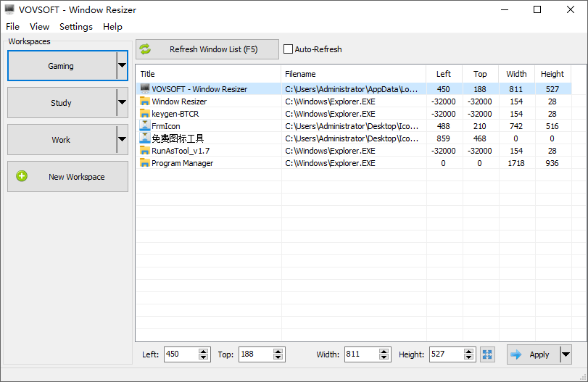Screen dimensions: 588x382
Task: Click the folder icon of Program Manager
Action: point(145,162)
